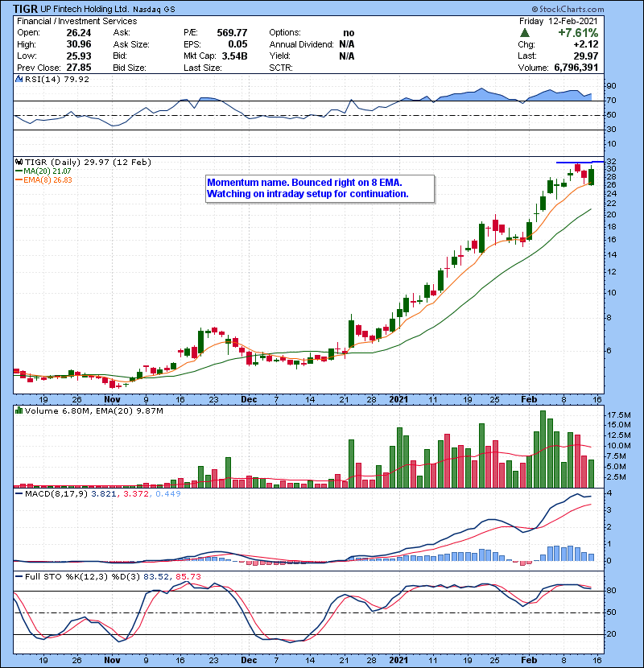Viewport: 644px width, 668px height.
Task: Click the tallest green volume bar in February
Action: [543, 449]
